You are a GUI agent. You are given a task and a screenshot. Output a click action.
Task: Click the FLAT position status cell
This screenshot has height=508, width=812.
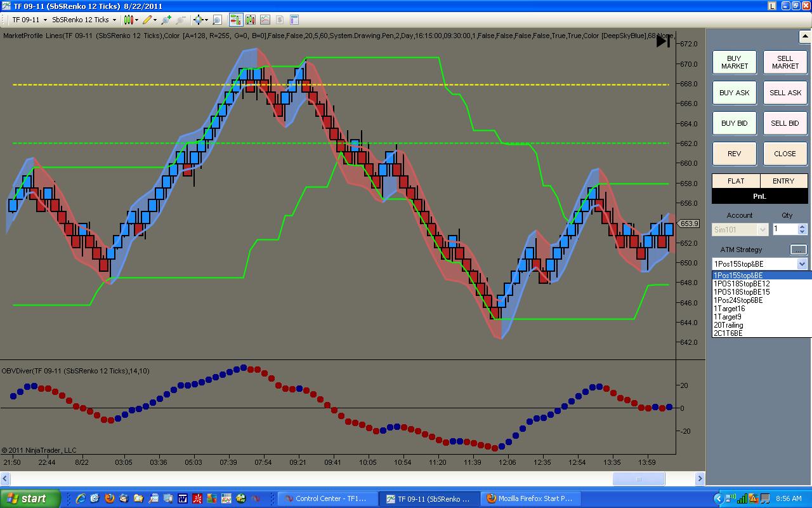coord(736,181)
